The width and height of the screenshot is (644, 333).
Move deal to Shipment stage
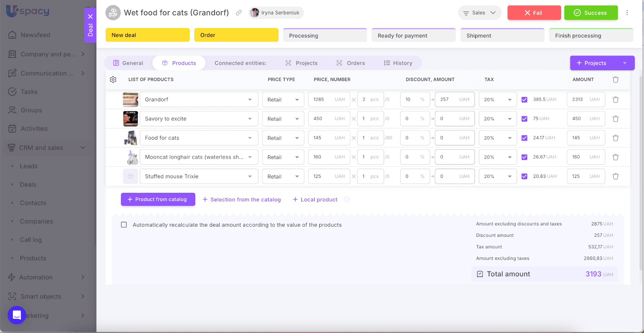[x=502, y=35]
